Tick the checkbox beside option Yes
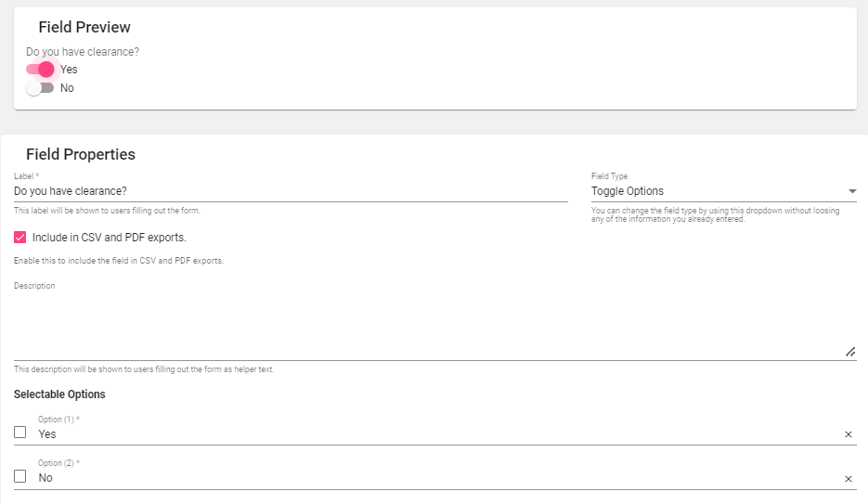868x504 pixels. point(19,433)
